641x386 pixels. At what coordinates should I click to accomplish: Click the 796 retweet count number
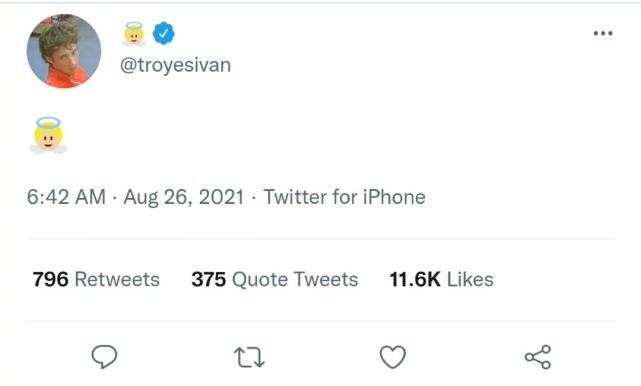(51, 280)
